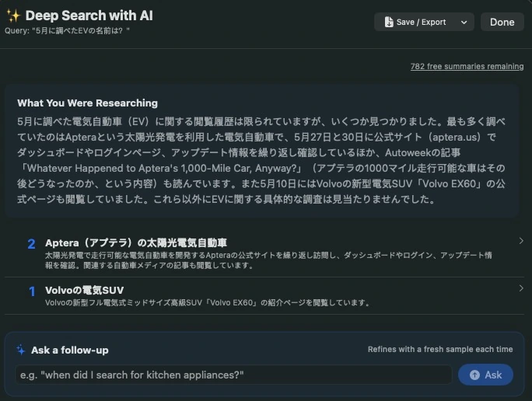Click the Ask button
532x401 pixels.
coord(485,375)
